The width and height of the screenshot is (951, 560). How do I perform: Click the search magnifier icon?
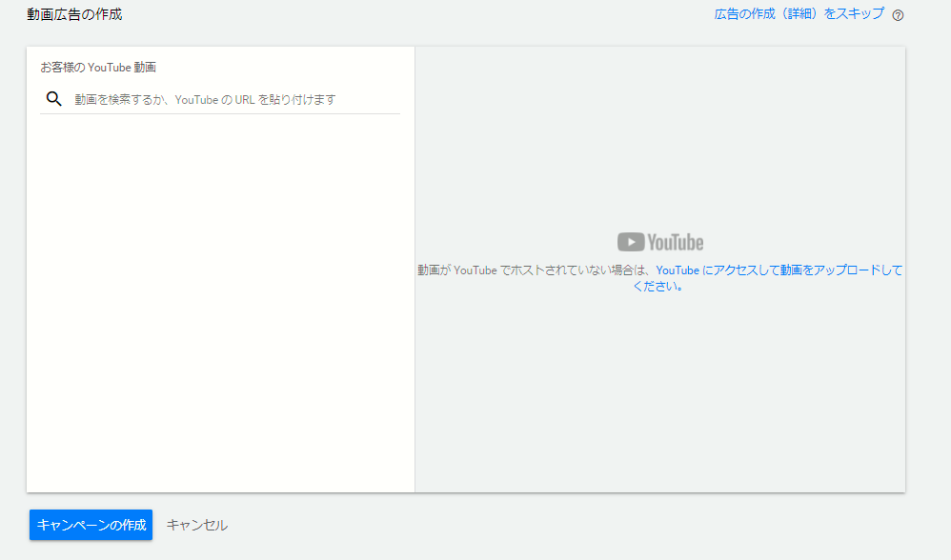(54, 99)
